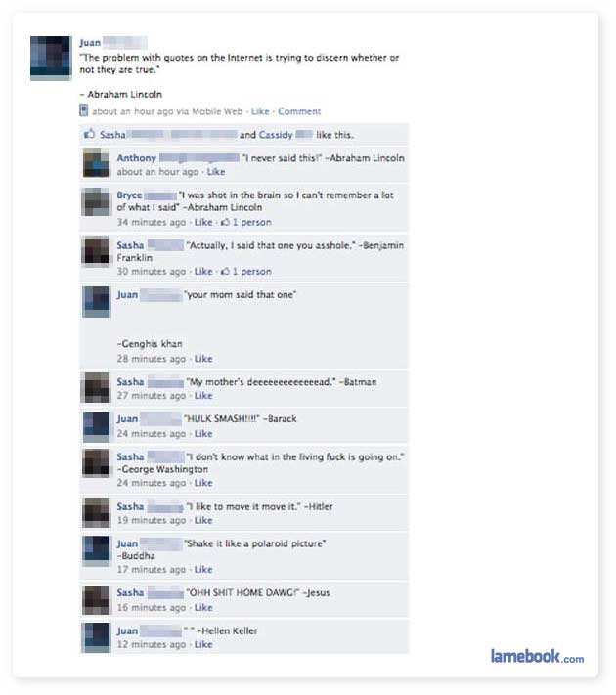Open Anthony's avatar thumbnail
The image size is (616, 695).
tap(96, 162)
